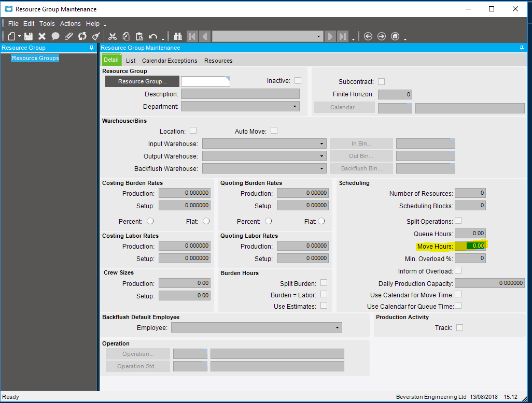Open the Attachments paperclip icon
532x403 pixels.
click(69, 36)
